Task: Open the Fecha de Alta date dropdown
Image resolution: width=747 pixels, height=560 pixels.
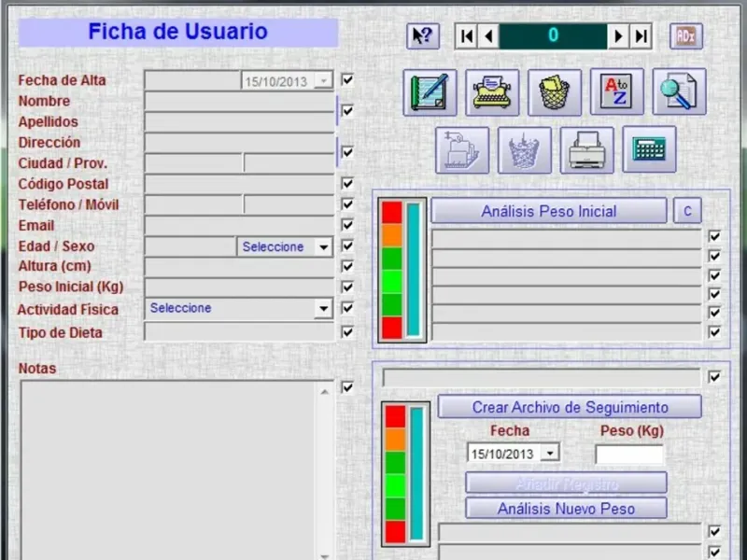Action: pos(323,81)
